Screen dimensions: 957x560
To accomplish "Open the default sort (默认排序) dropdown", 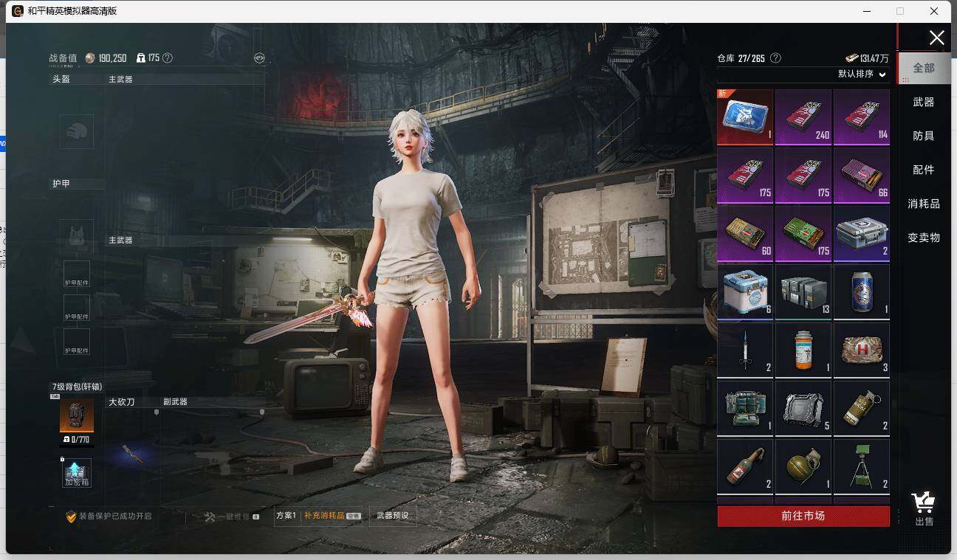I will click(x=862, y=75).
